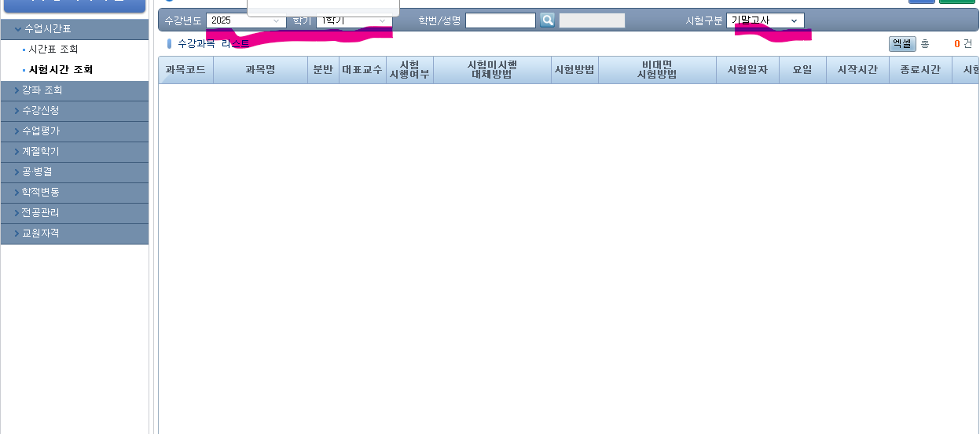Click the 대표교수 column header
Image resolution: width=980 pixels, height=434 pixels.
(362, 70)
